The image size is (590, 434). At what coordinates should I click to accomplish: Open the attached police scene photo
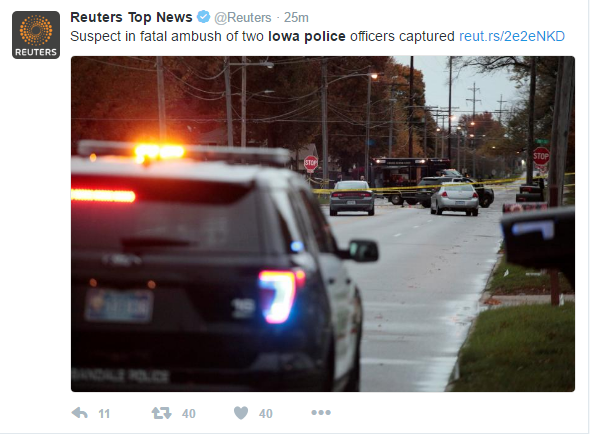323,224
